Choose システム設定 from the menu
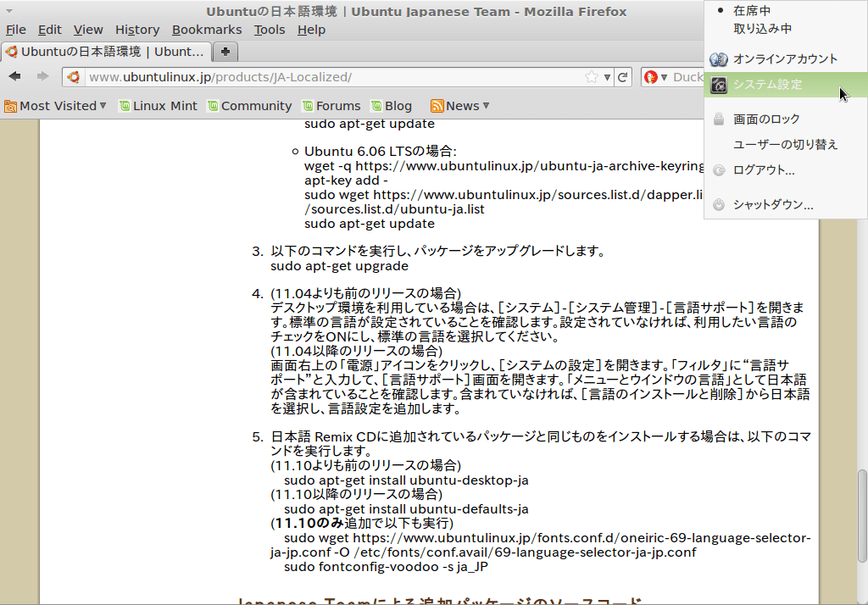This screenshot has width=868, height=605. point(786,85)
